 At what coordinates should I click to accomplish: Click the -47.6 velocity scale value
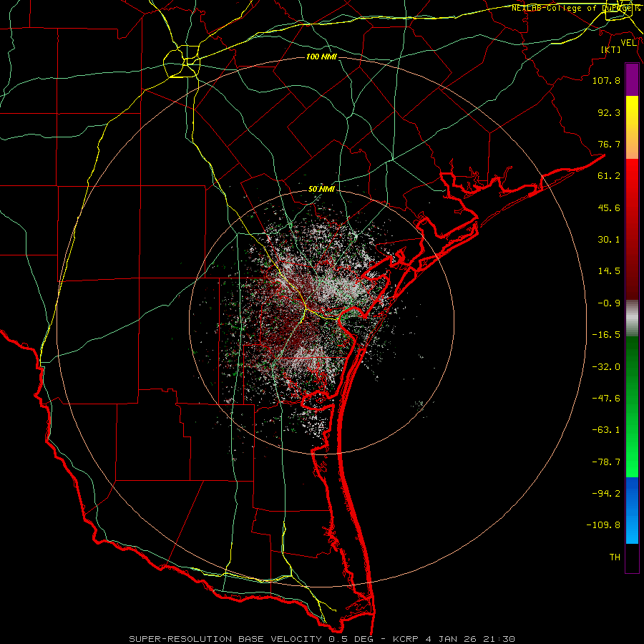coord(606,399)
